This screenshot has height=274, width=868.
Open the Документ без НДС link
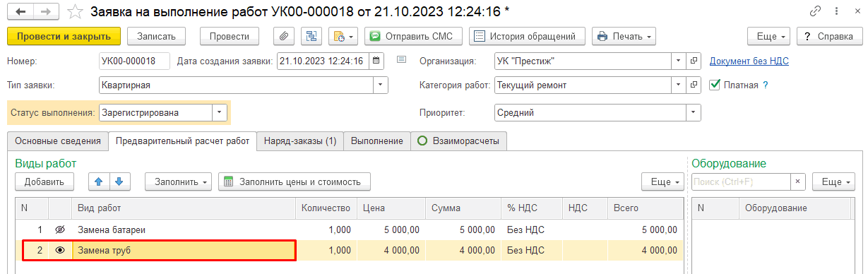[x=749, y=61]
